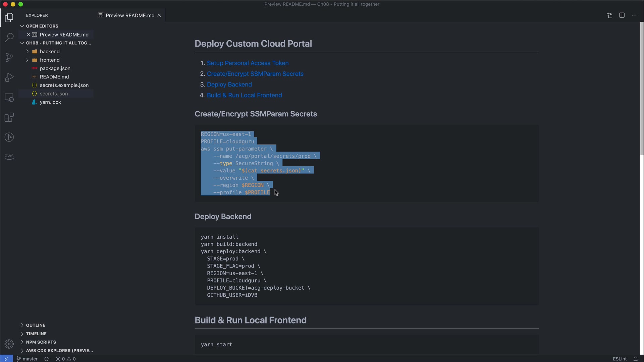Image resolution: width=644 pixels, height=362 pixels.
Task: Open the Remote Explorer view
Action: point(9,98)
